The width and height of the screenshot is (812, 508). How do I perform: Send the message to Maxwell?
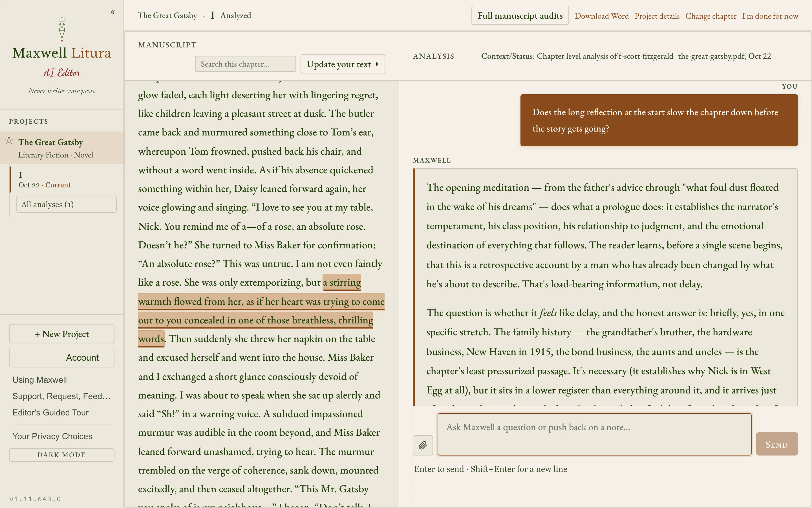tap(777, 444)
